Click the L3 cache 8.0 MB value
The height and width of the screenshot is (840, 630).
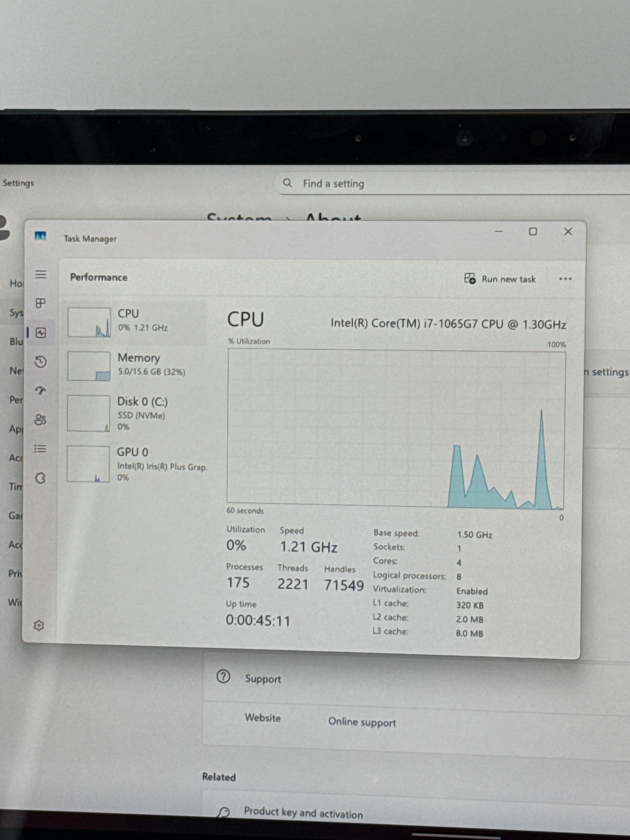click(469, 633)
